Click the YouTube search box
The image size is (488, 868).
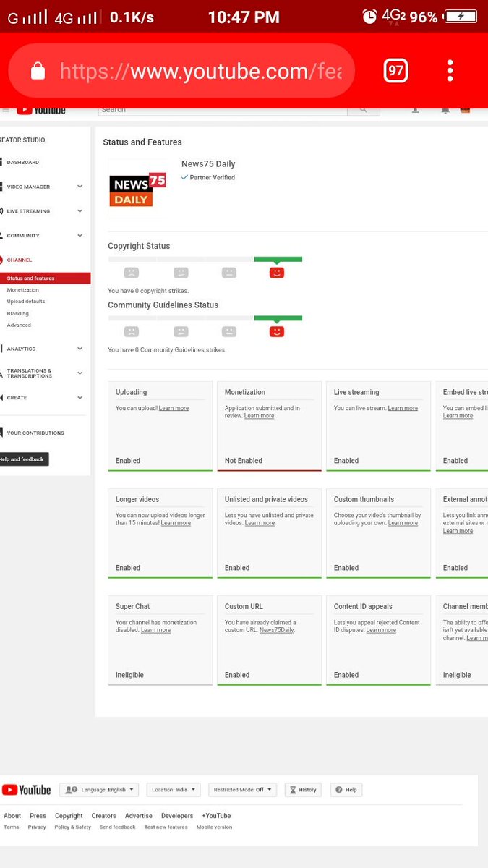223,110
